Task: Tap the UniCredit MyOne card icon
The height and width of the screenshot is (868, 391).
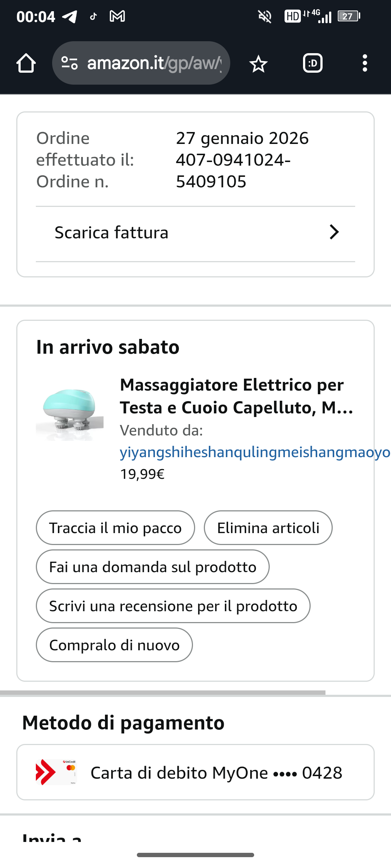Action: click(56, 772)
